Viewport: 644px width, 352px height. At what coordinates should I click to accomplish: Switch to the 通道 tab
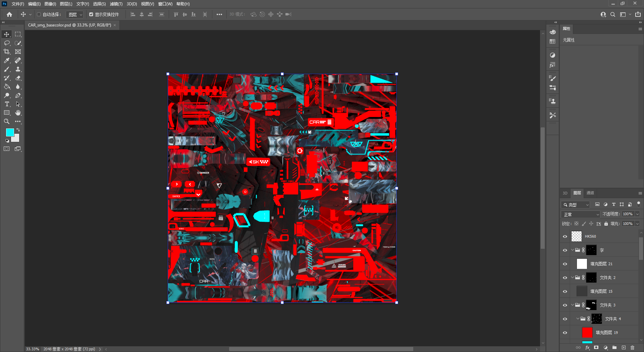(590, 193)
